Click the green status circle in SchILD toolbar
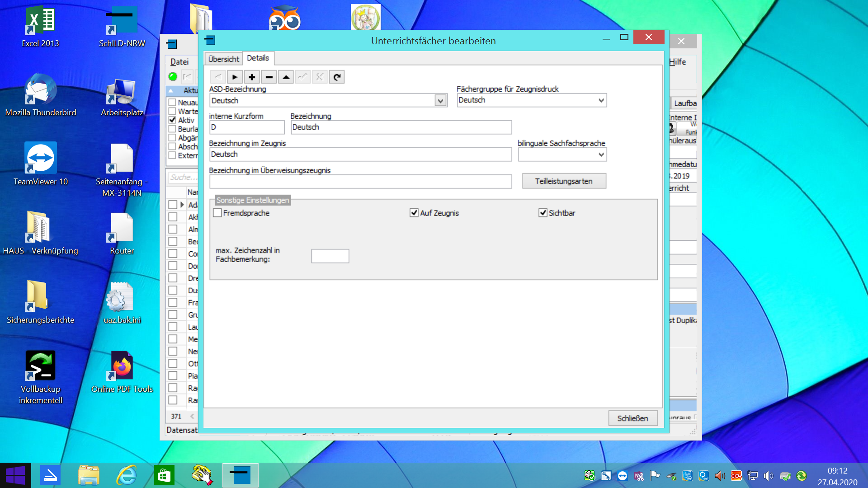This screenshot has height=488, width=868. [x=173, y=76]
